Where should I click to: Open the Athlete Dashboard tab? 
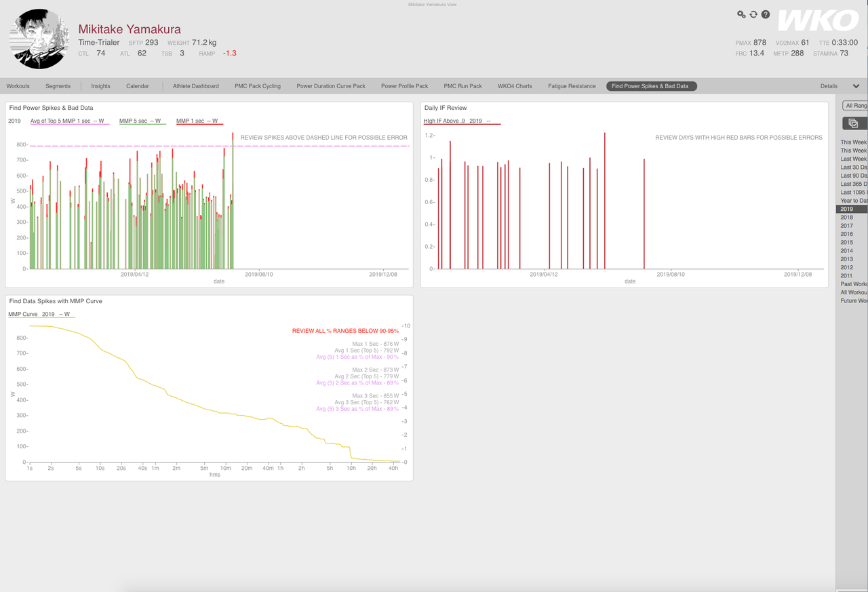(x=196, y=86)
